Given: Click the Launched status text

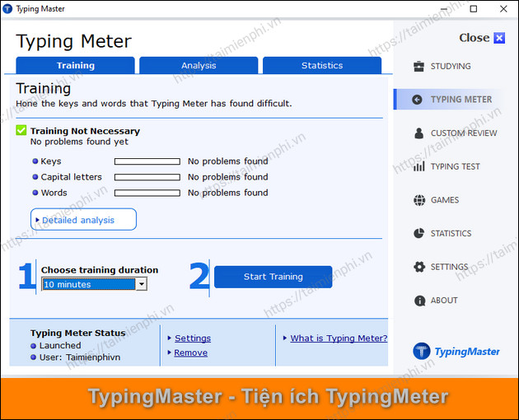Looking at the screenshot, I should [x=60, y=346].
